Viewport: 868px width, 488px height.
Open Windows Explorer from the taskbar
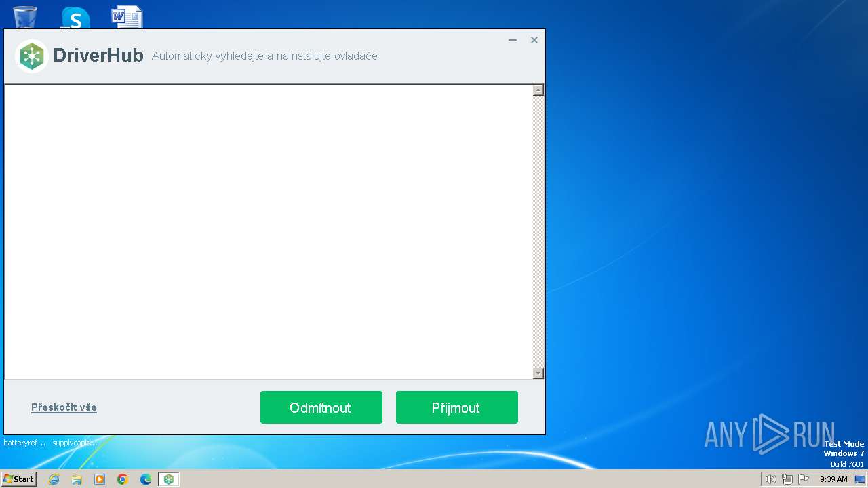[77, 479]
